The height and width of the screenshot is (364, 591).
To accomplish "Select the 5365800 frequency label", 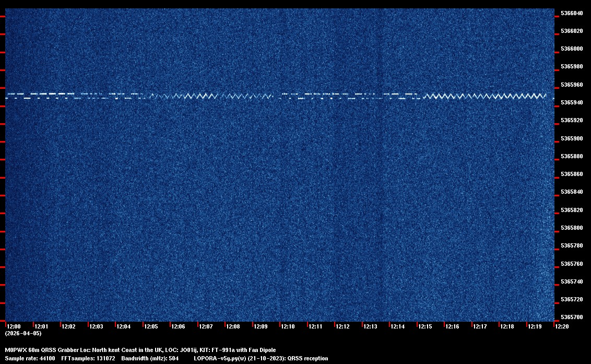I will point(572,228).
